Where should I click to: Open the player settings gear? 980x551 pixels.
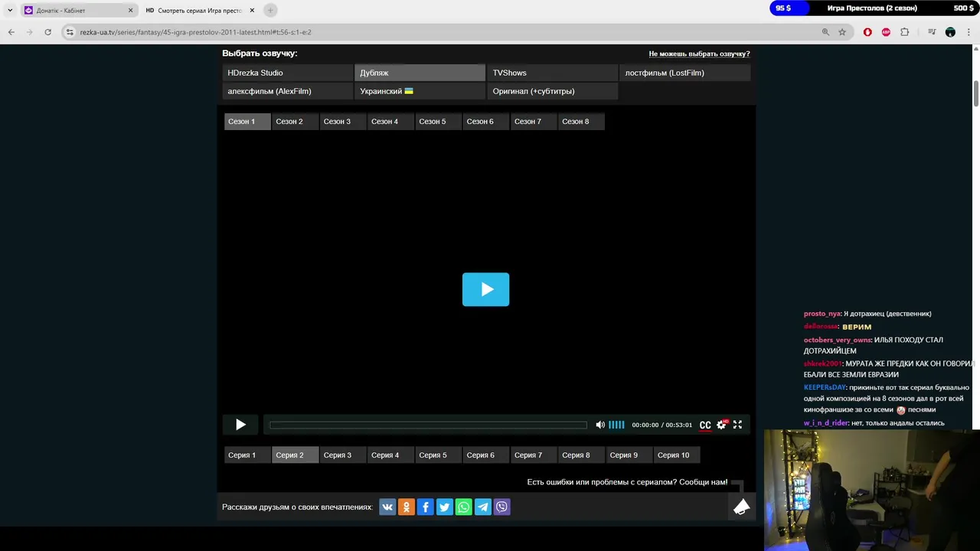point(721,425)
